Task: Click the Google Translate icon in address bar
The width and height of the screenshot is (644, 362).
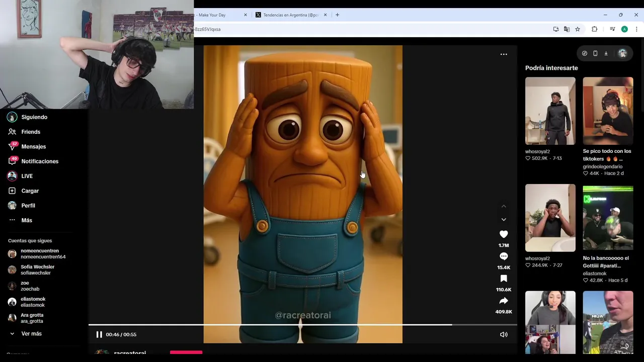Action: tap(567, 29)
